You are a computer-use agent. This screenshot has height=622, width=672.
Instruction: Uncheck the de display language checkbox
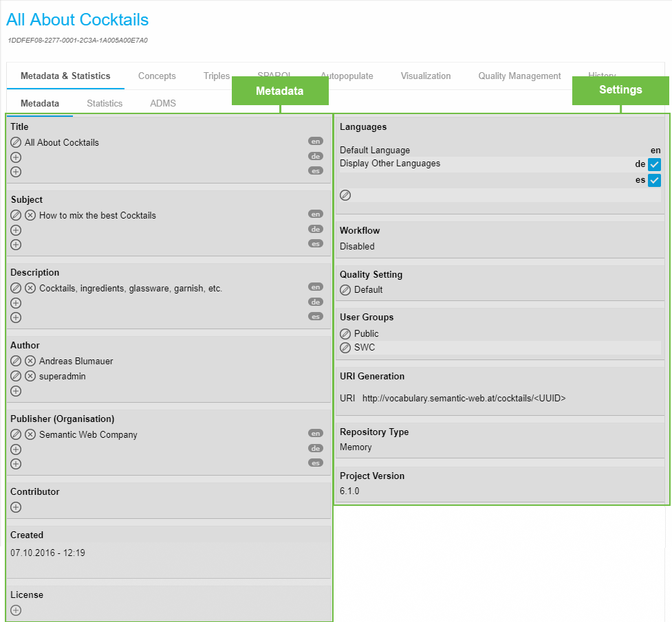[x=654, y=164]
